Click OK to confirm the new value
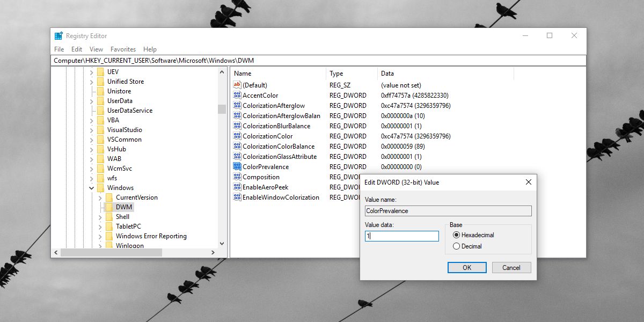The height and width of the screenshot is (322, 644). tap(467, 267)
